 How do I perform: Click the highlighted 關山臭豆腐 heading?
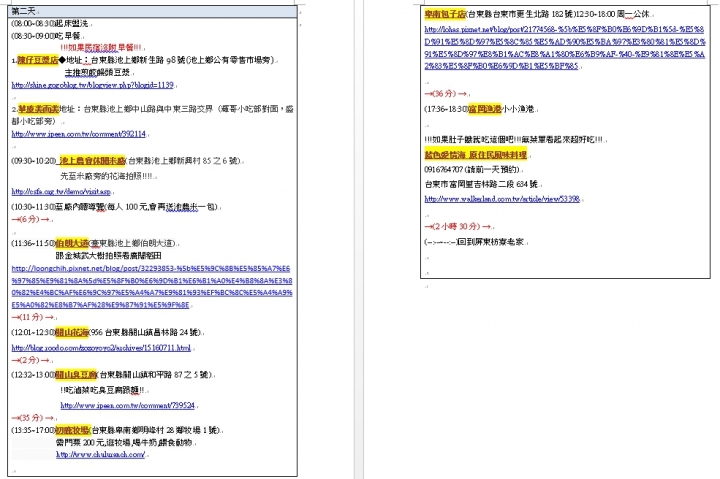(x=76, y=375)
